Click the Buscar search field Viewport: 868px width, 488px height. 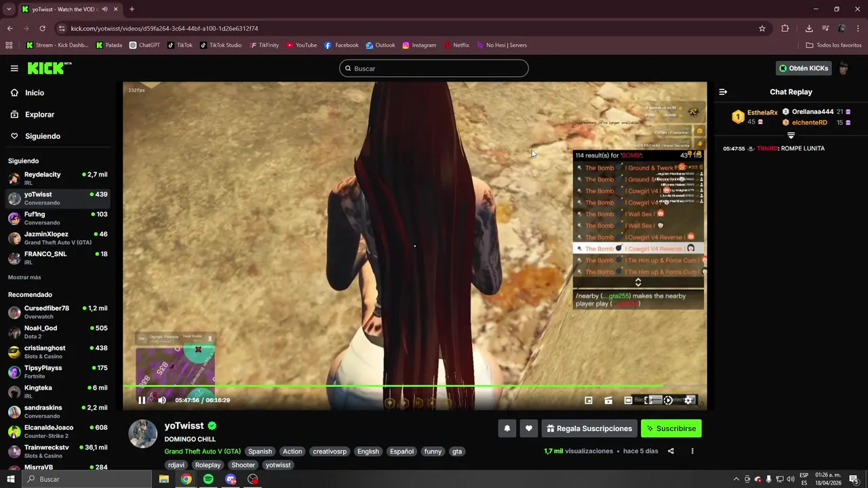point(434,68)
